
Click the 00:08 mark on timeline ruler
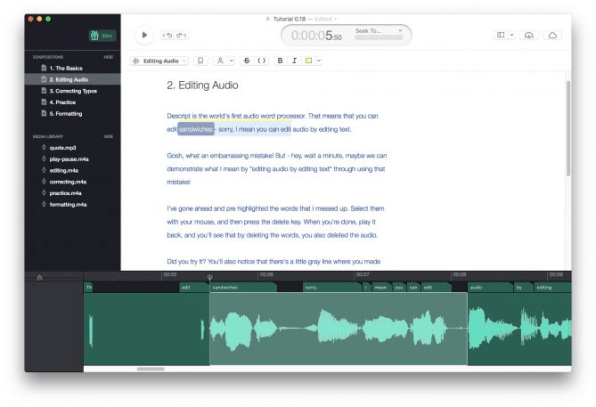pos(459,274)
